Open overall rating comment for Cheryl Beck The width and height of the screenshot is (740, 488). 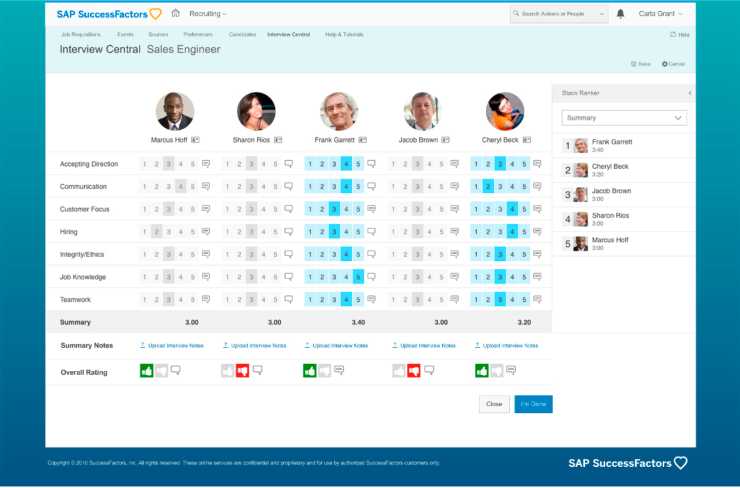click(511, 370)
